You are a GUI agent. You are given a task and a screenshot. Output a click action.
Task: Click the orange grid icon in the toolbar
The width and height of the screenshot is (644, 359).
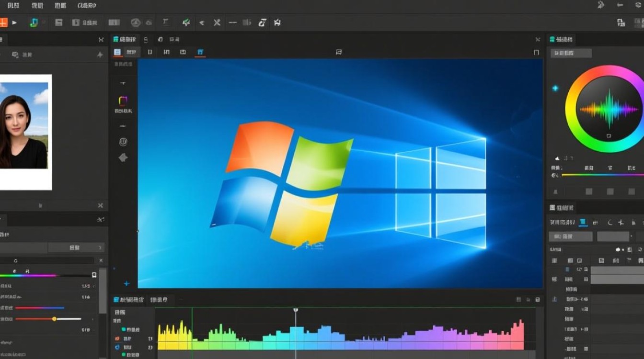click(x=3, y=22)
